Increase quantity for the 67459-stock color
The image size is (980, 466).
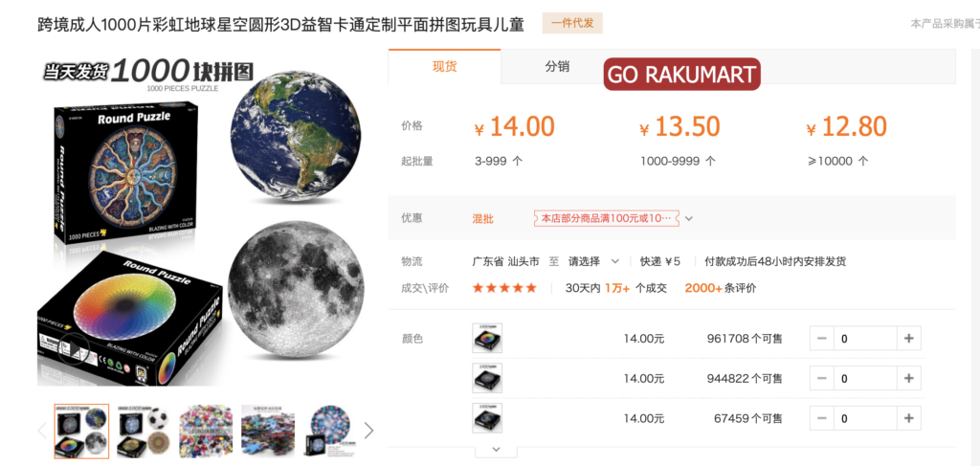[x=909, y=418]
